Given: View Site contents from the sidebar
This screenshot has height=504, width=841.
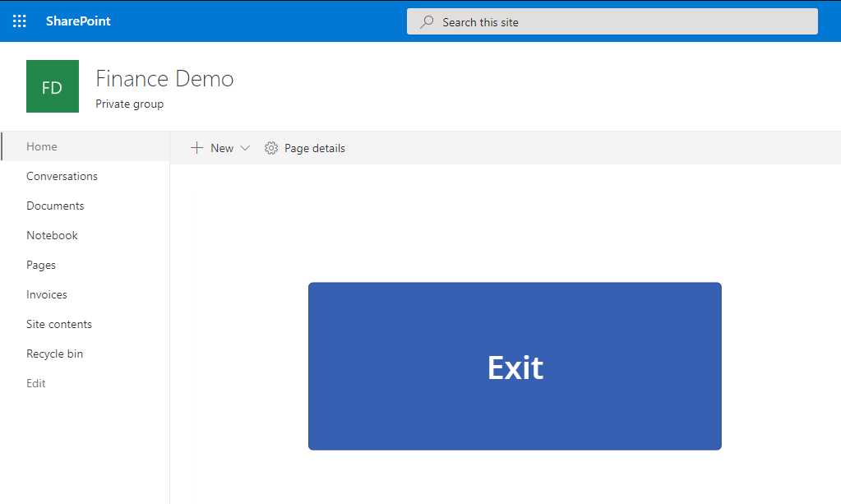Looking at the screenshot, I should 59,324.
